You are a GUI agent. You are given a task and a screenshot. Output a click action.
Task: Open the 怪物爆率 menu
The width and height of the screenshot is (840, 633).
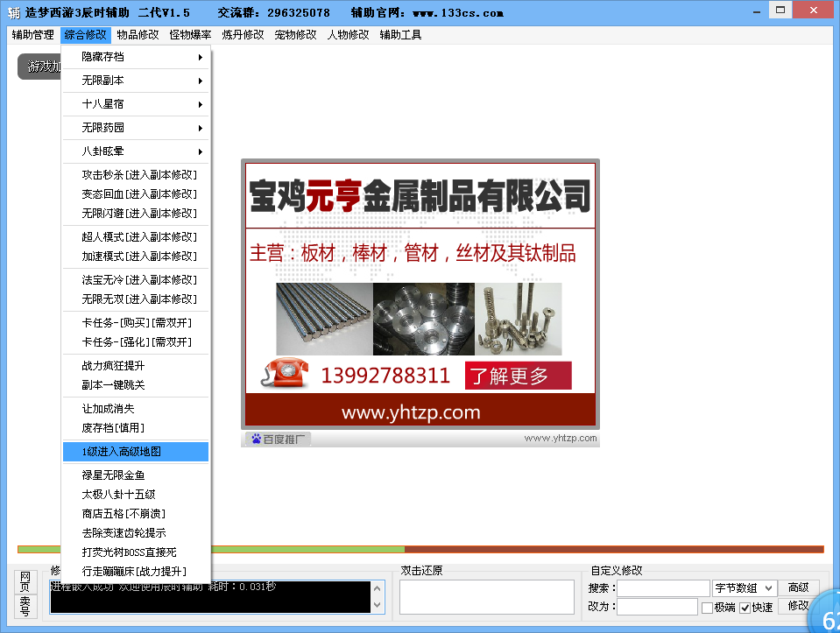(191, 35)
